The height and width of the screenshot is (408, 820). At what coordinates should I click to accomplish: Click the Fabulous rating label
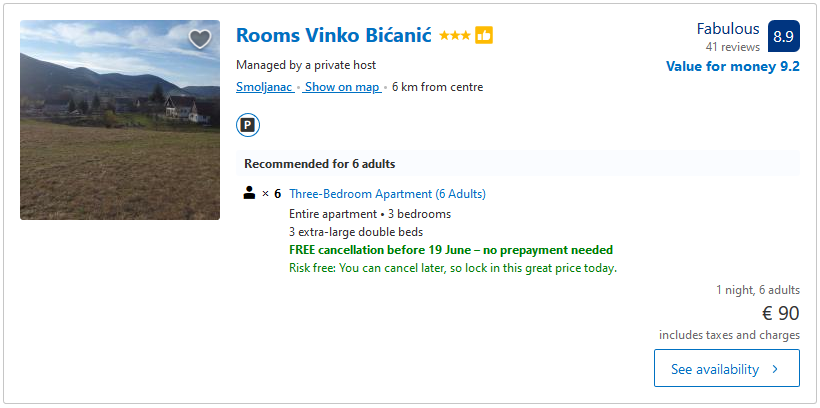728,29
